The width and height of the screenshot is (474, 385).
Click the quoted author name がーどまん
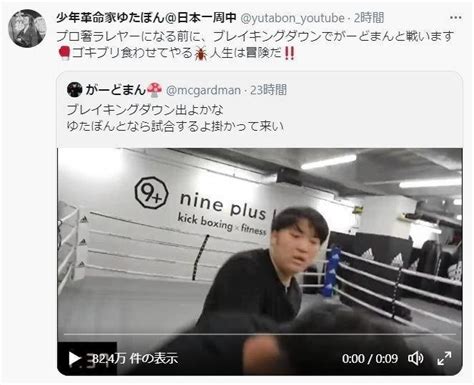(x=116, y=90)
